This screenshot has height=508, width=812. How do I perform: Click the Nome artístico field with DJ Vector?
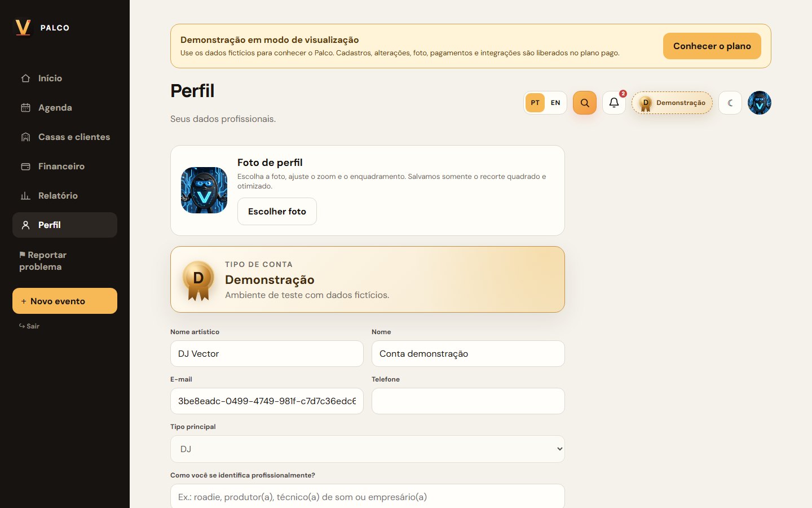point(267,354)
